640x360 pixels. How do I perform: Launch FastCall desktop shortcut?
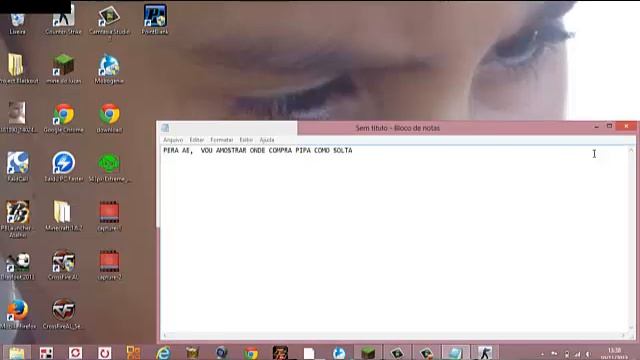(x=18, y=167)
